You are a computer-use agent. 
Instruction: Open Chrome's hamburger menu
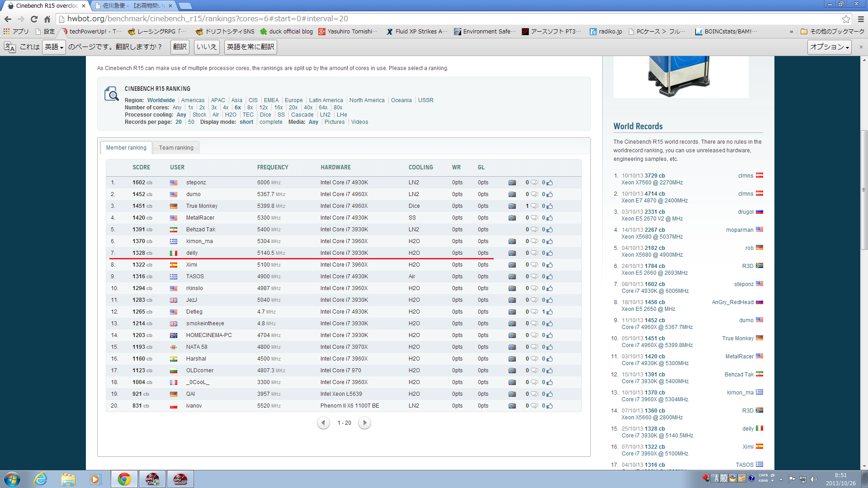point(861,19)
